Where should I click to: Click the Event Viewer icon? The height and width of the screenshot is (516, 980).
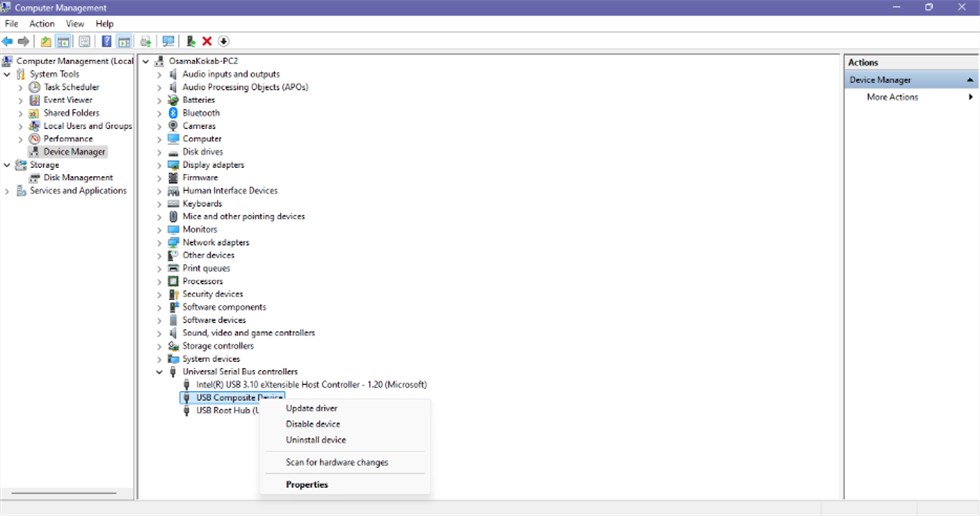pos(35,100)
